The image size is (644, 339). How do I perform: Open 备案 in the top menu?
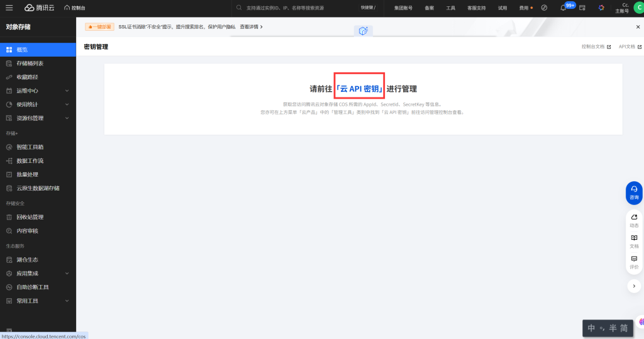point(429,8)
